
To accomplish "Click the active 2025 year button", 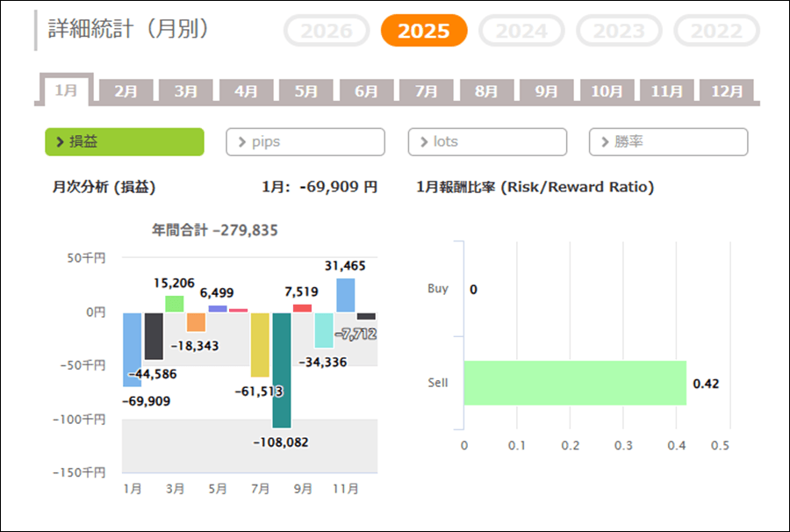I will click(x=424, y=31).
